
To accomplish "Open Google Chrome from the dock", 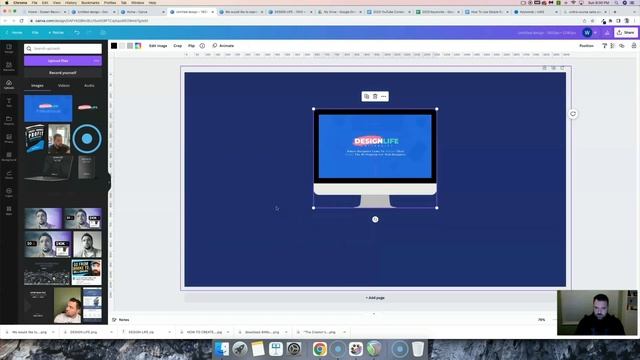I will (x=320, y=349).
